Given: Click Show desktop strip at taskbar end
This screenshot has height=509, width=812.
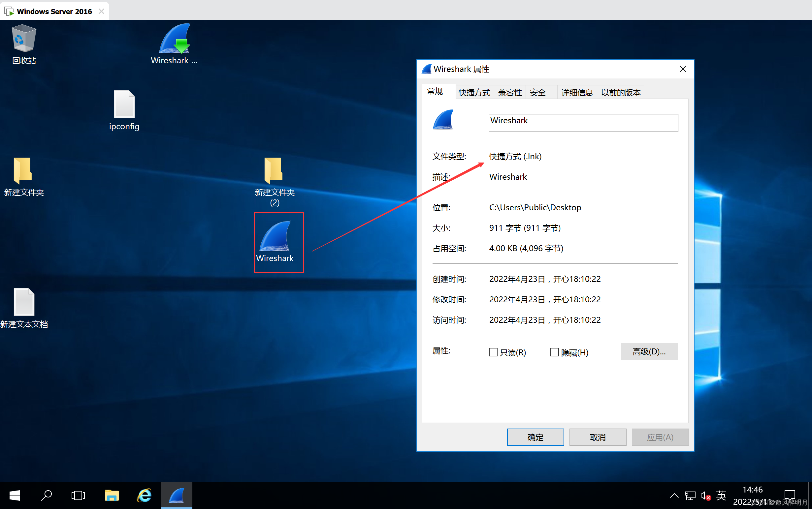Looking at the screenshot, I should (810, 495).
